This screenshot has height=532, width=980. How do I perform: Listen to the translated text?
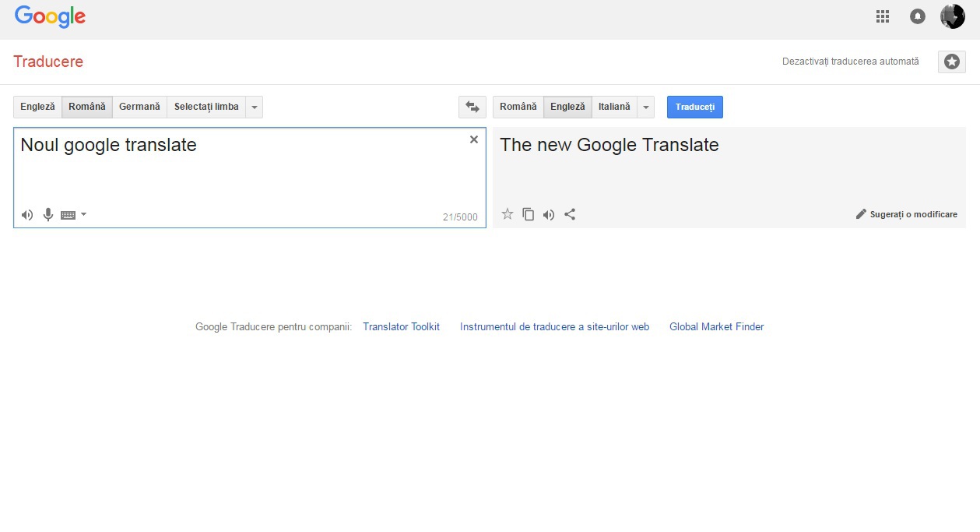click(x=549, y=214)
